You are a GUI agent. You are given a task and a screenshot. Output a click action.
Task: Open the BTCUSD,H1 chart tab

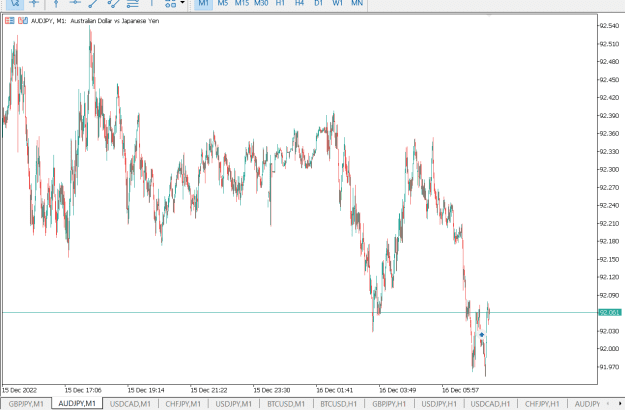click(x=338, y=404)
